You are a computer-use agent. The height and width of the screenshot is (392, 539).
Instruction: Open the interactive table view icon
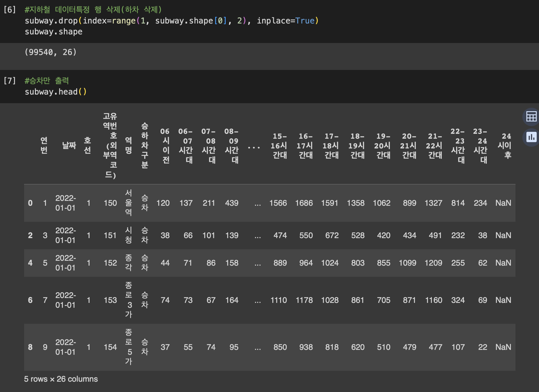(x=531, y=117)
